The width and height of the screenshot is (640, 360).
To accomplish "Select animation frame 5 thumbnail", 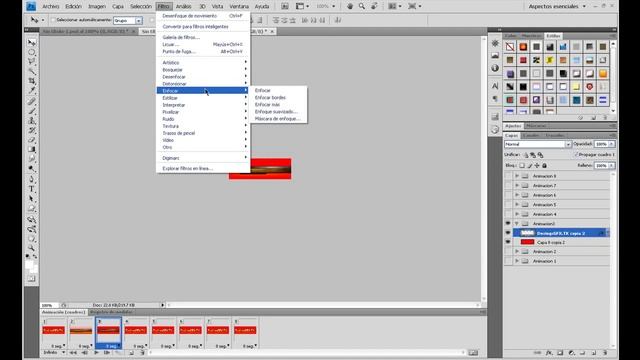I will pos(163,330).
